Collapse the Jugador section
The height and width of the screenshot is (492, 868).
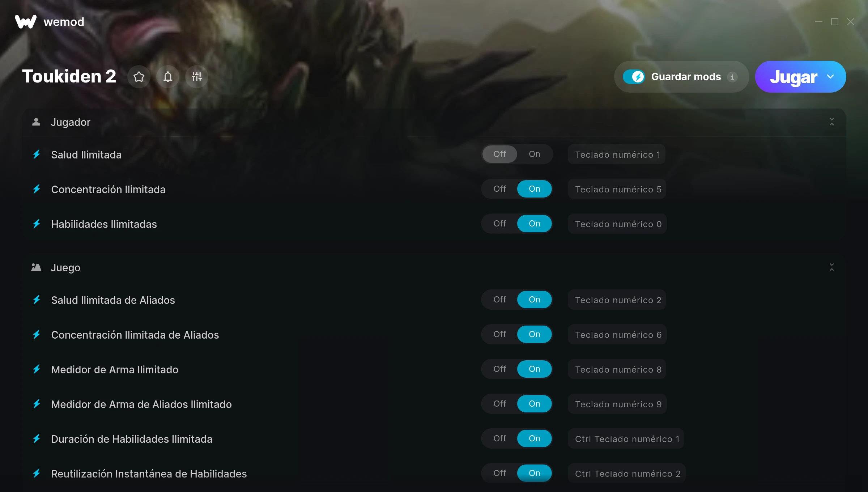click(832, 122)
